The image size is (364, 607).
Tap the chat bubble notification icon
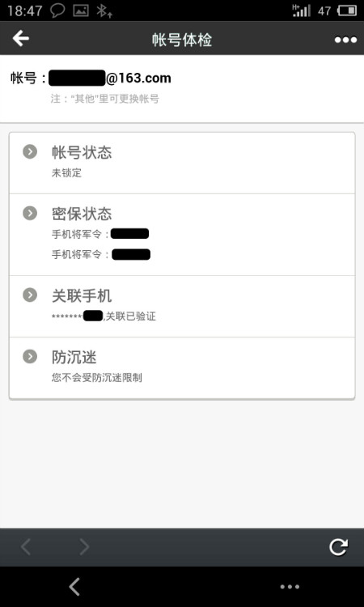57,11
